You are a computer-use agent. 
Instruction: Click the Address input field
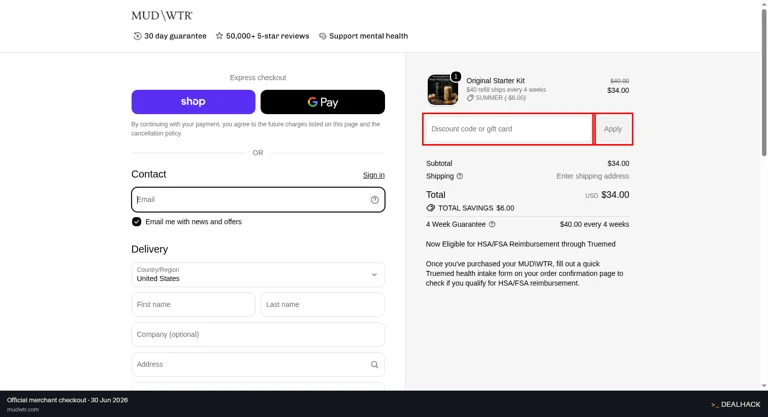click(258, 364)
